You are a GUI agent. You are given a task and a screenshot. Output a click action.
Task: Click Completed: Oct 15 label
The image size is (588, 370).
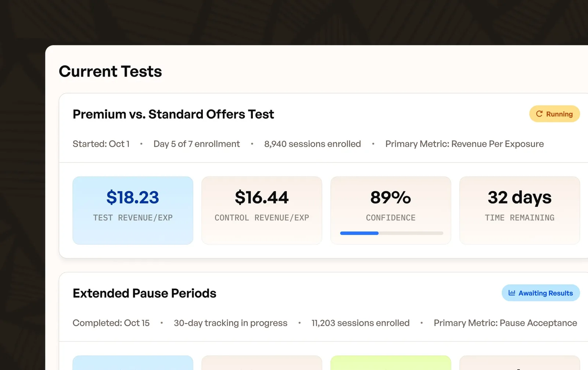[x=111, y=323]
